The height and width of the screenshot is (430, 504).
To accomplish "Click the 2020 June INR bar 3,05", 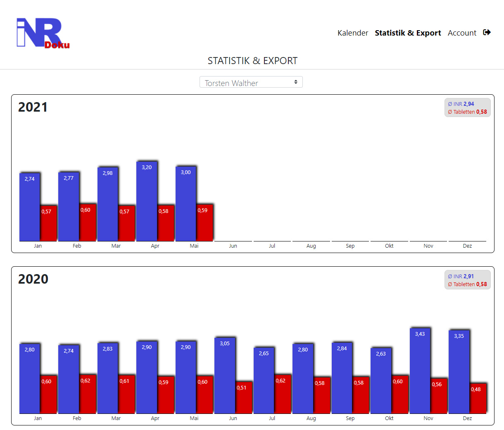I will coord(225,375).
